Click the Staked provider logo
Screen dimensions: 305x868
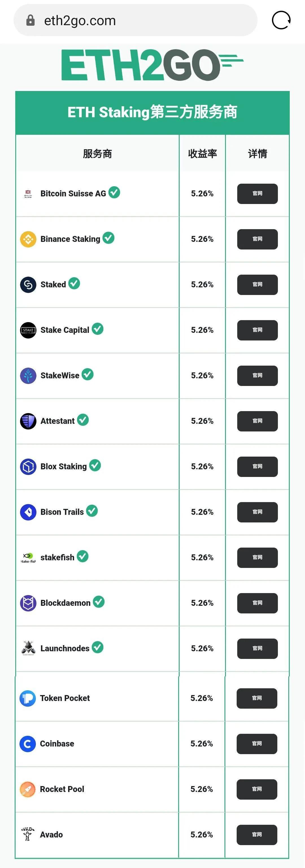point(28,285)
